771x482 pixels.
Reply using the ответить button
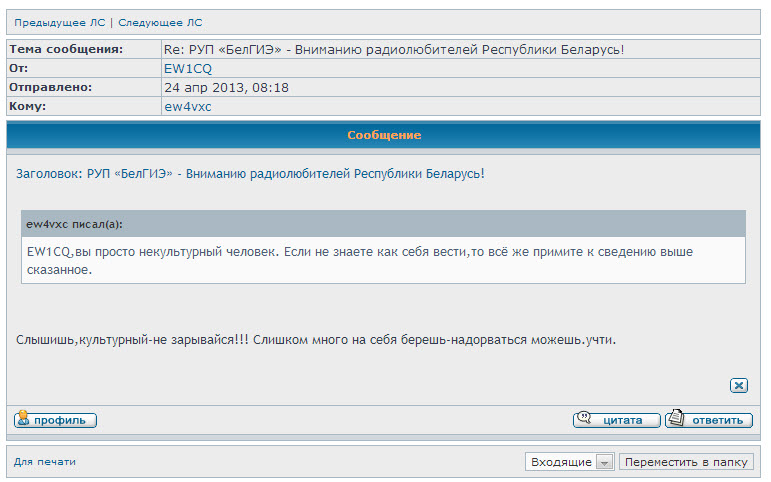tap(708, 420)
